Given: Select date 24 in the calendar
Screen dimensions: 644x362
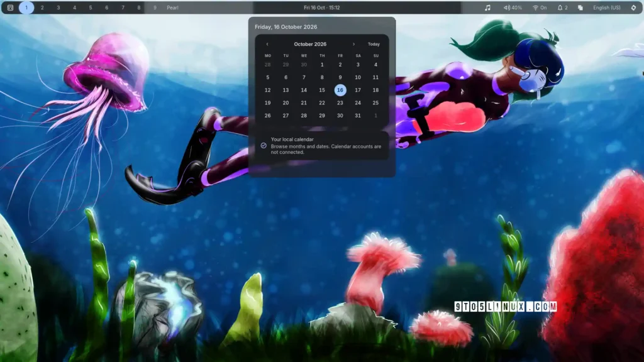Looking at the screenshot, I should click(x=358, y=102).
